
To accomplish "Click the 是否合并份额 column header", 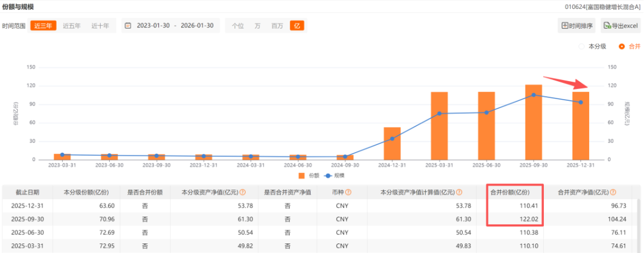I will click(x=144, y=192).
